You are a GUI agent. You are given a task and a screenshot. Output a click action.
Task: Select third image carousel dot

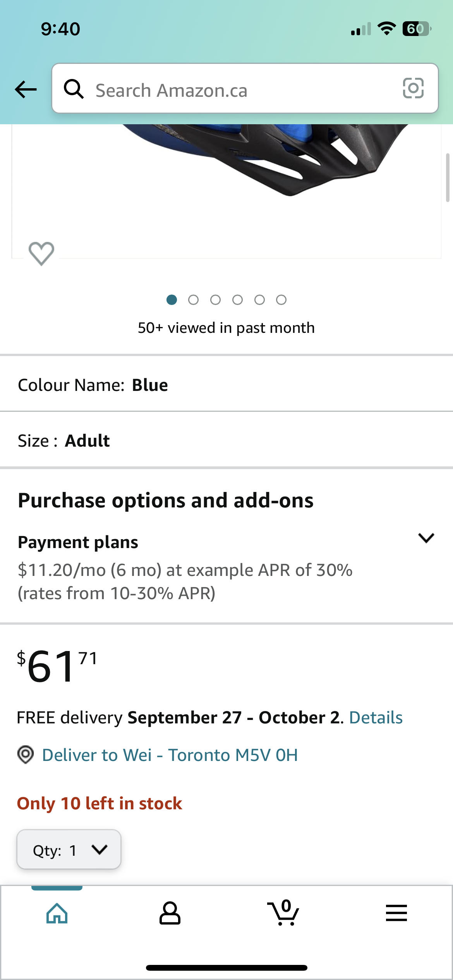click(216, 300)
